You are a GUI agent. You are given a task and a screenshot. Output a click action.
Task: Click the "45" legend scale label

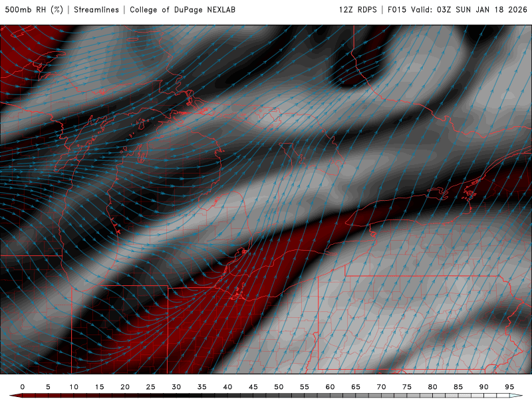click(253, 387)
